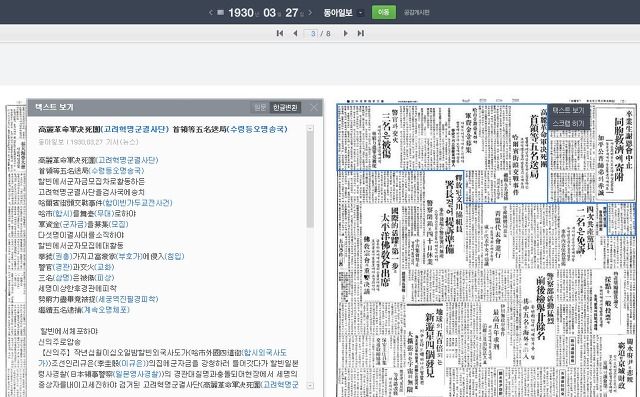The height and width of the screenshot is (397, 640).
Task: Select the day 27 field
Action: point(291,13)
